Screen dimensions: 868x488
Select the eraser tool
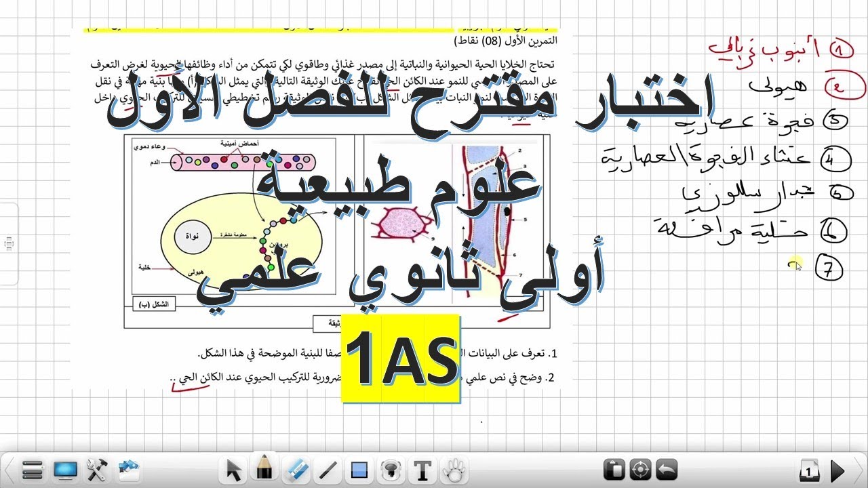(x=296, y=469)
